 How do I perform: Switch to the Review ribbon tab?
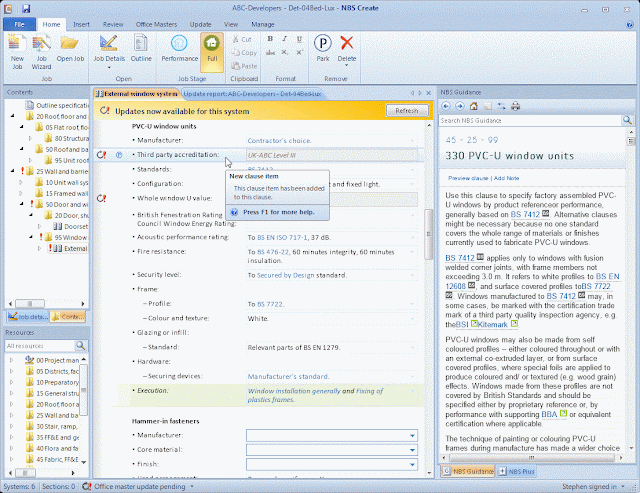[x=113, y=24]
